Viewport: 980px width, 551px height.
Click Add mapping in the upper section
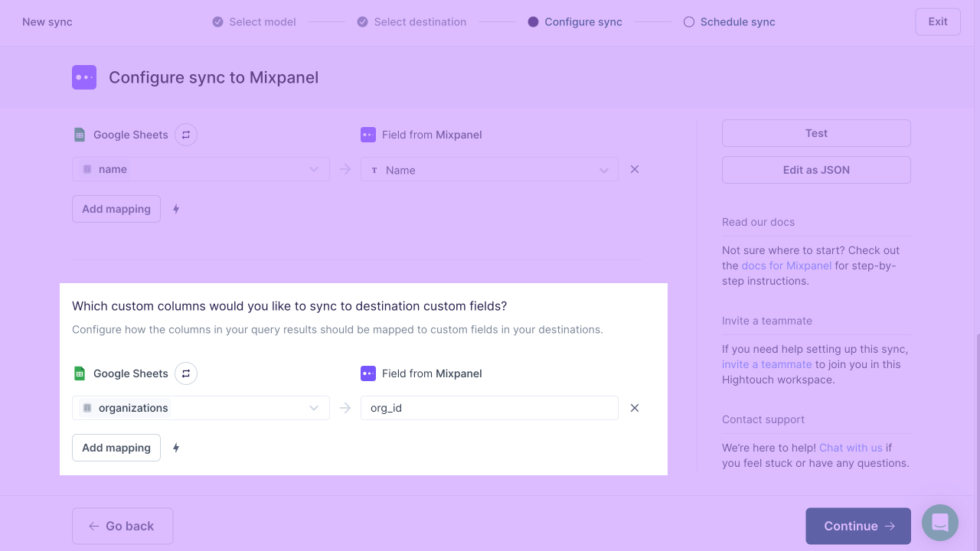[x=116, y=209]
